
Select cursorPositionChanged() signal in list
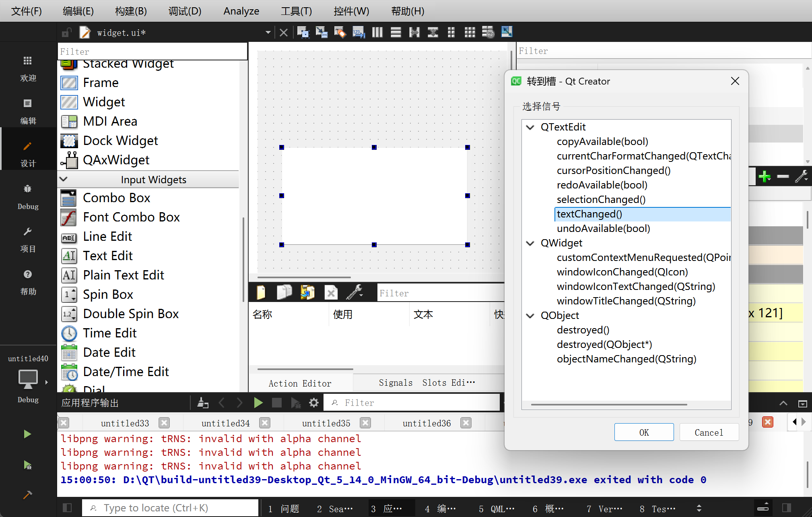click(x=613, y=171)
